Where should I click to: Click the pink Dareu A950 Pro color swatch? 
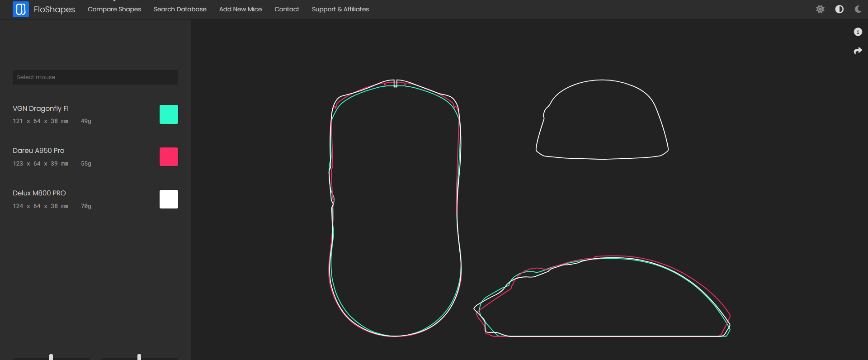[x=169, y=156]
